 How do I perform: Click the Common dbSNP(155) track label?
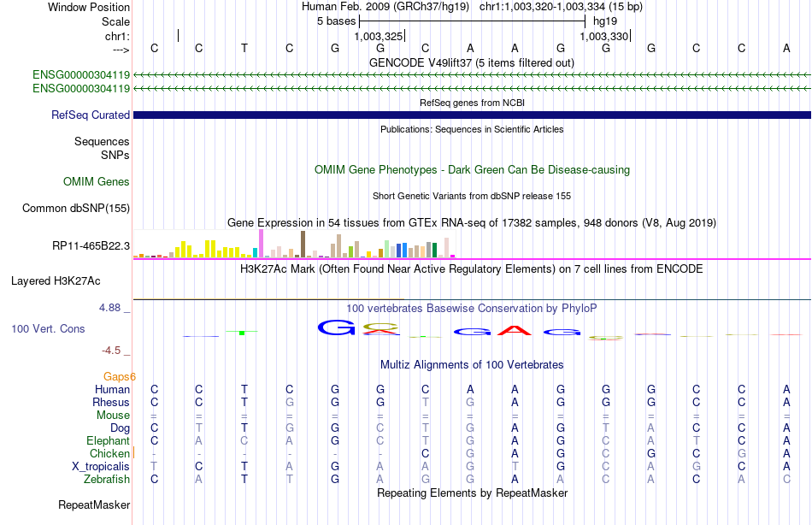(76, 208)
